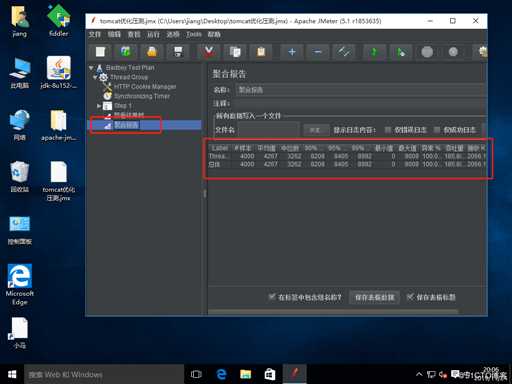Viewport: 512px width, 384px height.
Task: Select tomcat优化压测.jmx file on desktop
Action: click(x=58, y=181)
